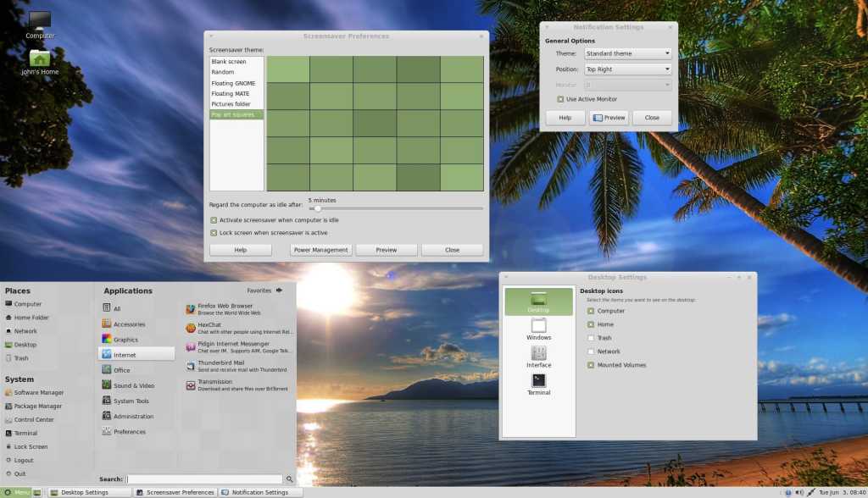Viewport: 868px width, 498px height.
Task: Expand the notification Theme dropdown
Action: [x=627, y=53]
